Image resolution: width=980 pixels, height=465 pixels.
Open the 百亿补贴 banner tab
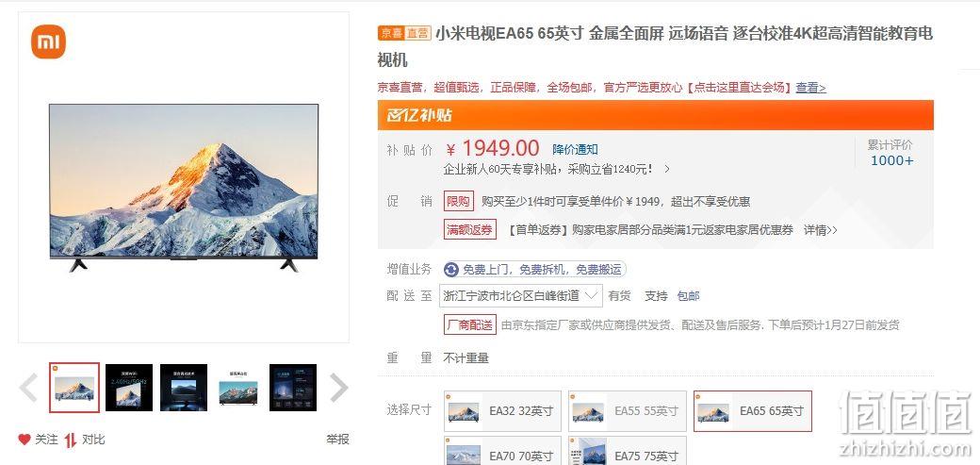point(656,115)
